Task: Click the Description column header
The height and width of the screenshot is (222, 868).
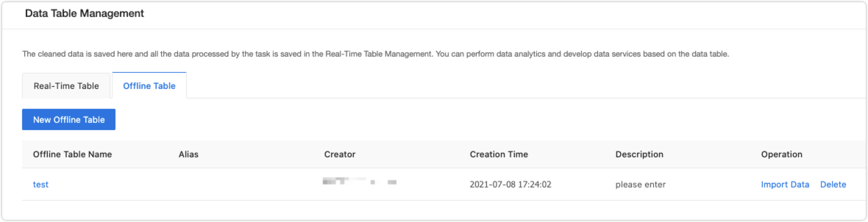Action: [x=640, y=154]
